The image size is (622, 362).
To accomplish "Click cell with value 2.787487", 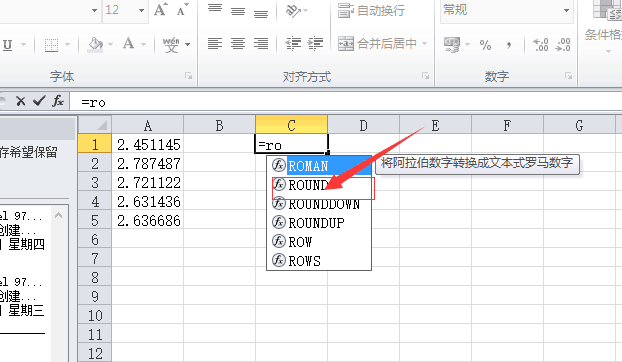I will point(148,163).
